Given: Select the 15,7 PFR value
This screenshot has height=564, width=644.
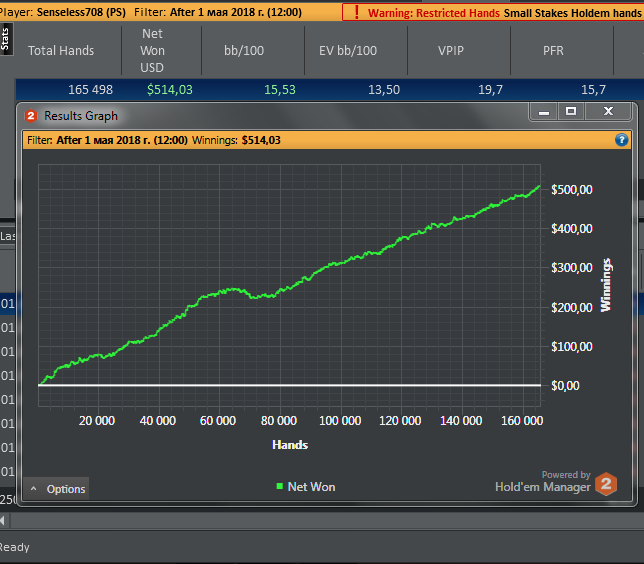Looking at the screenshot, I should click(593, 90).
